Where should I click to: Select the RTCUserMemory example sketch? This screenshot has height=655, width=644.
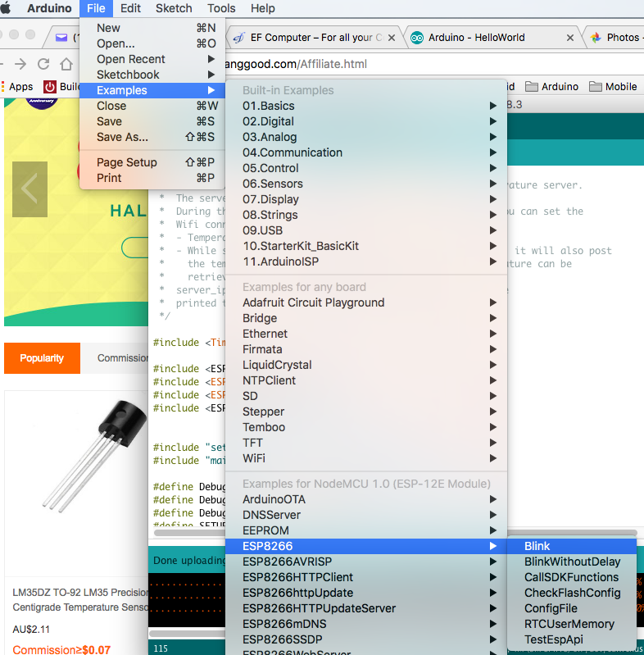572,624
